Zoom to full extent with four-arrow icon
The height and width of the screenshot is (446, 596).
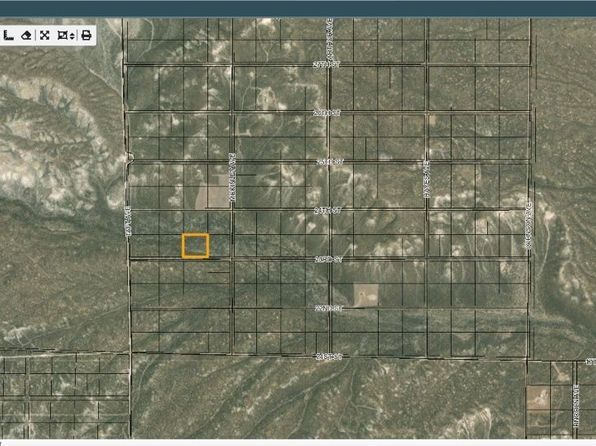click(x=45, y=36)
